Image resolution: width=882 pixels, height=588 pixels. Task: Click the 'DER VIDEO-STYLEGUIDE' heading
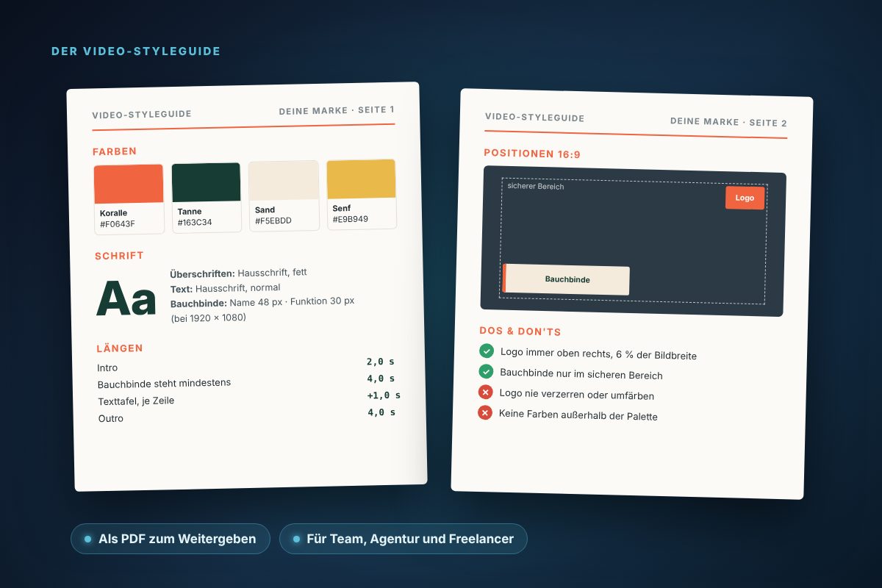136,51
